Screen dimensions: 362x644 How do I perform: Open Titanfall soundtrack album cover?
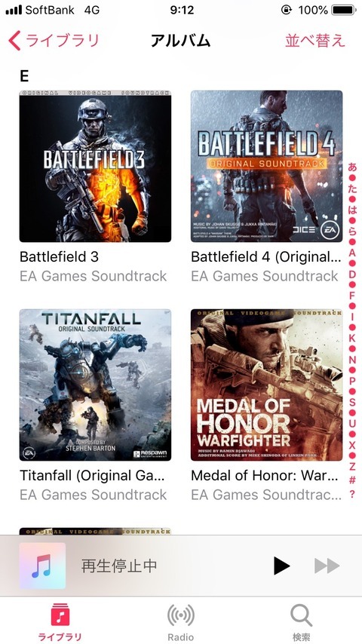(x=95, y=385)
